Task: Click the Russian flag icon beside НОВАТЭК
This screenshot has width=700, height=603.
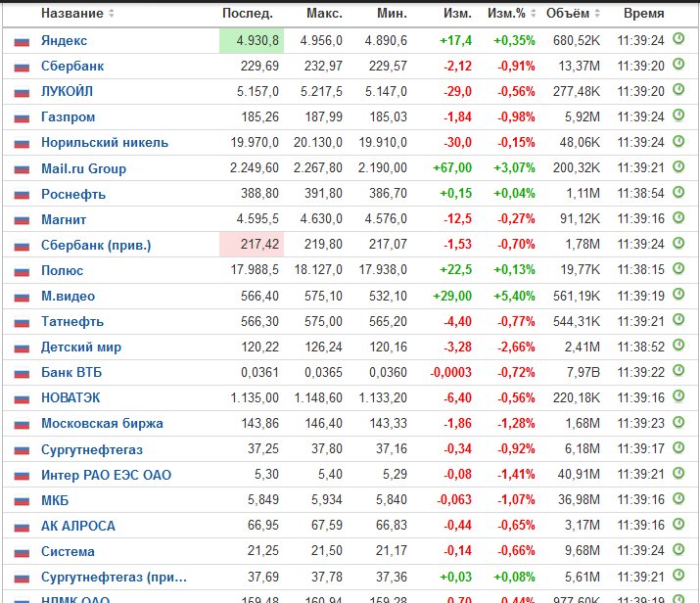Action: (22, 398)
